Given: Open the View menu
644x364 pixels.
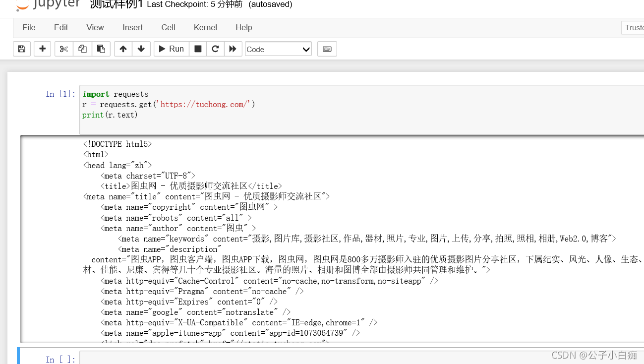Looking at the screenshot, I should coord(95,28).
